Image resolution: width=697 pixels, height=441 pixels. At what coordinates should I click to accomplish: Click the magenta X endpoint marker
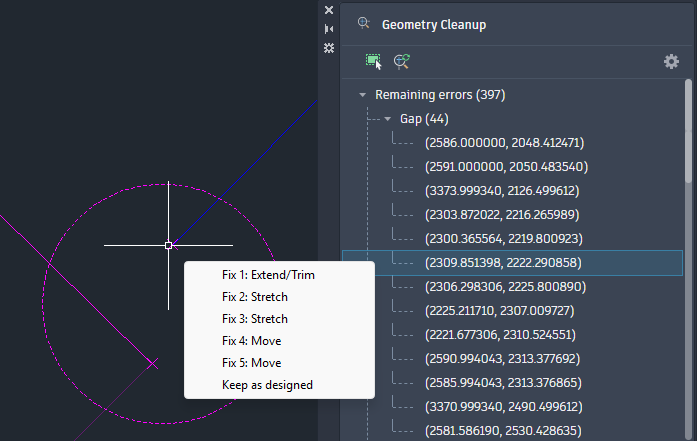coord(152,364)
